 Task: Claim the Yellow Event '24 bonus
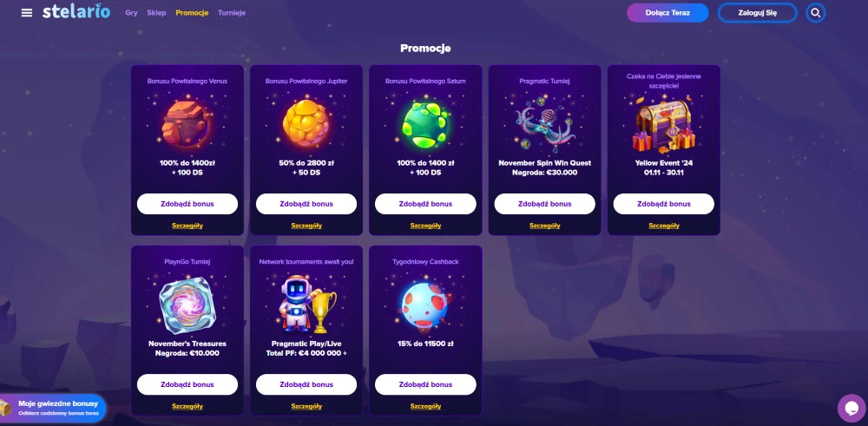[x=664, y=204]
